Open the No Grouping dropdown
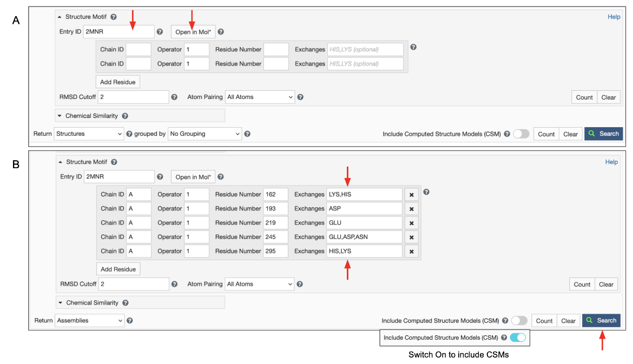 tap(205, 134)
